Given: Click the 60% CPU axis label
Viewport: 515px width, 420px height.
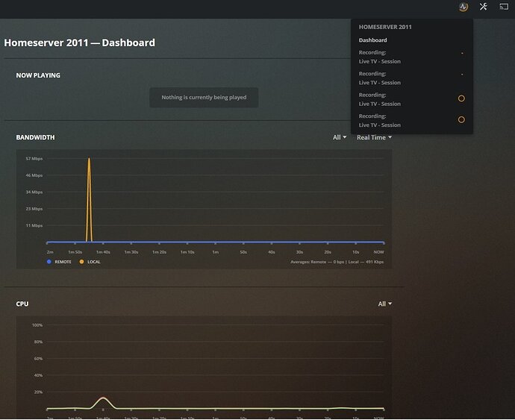Looking at the screenshot, I should 38,359.
